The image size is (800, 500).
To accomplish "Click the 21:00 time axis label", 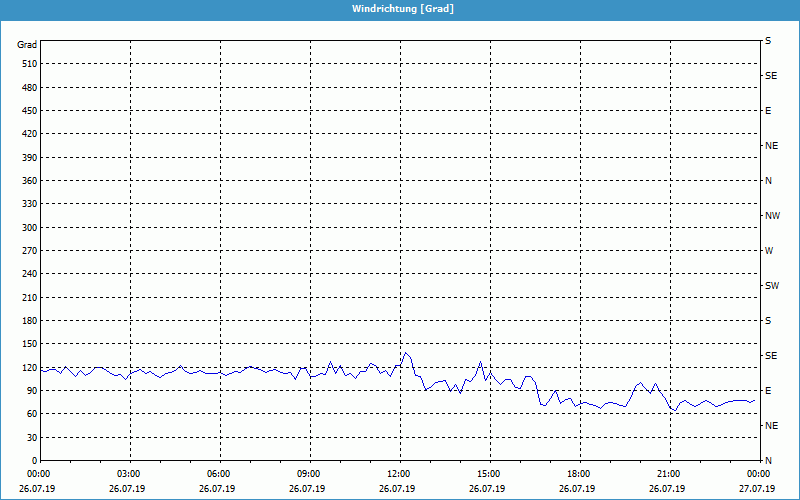I will (x=669, y=474).
